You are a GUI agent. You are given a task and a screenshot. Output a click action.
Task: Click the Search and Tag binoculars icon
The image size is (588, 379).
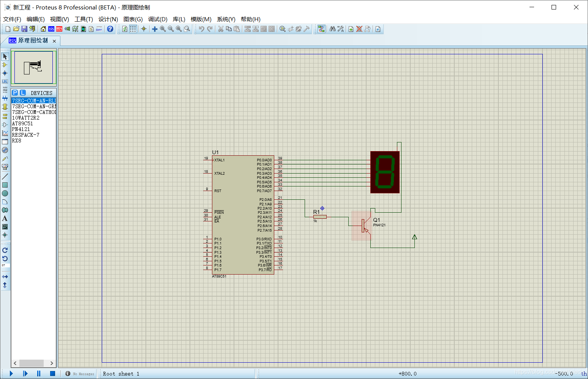tap(333, 29)
